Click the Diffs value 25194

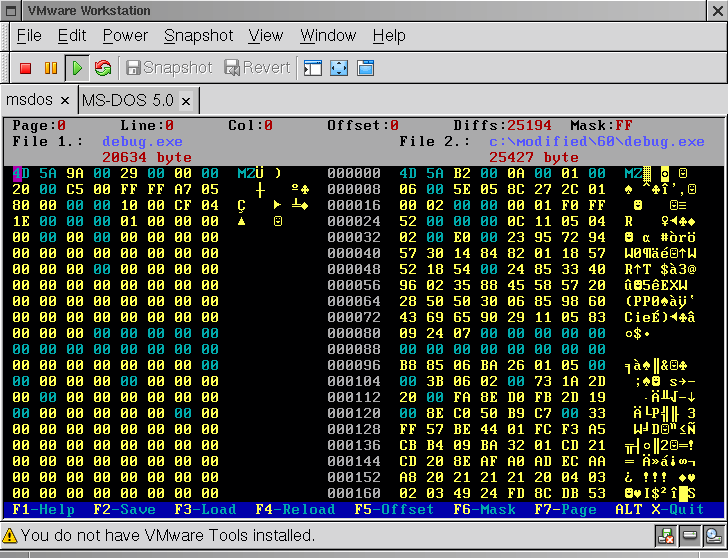coord(529,125)
